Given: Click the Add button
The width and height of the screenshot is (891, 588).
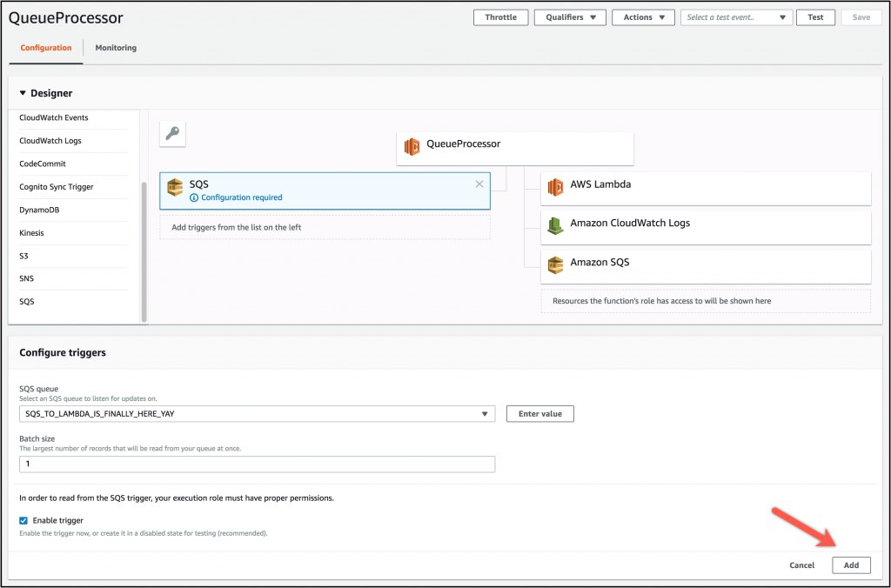Looking at the screenshot, I should tap(851, 565).
